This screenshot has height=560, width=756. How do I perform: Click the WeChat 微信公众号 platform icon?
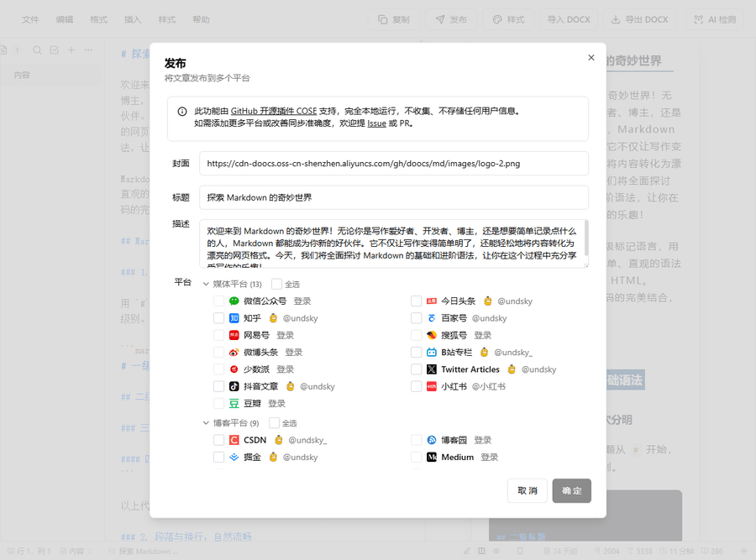[234, 301]
